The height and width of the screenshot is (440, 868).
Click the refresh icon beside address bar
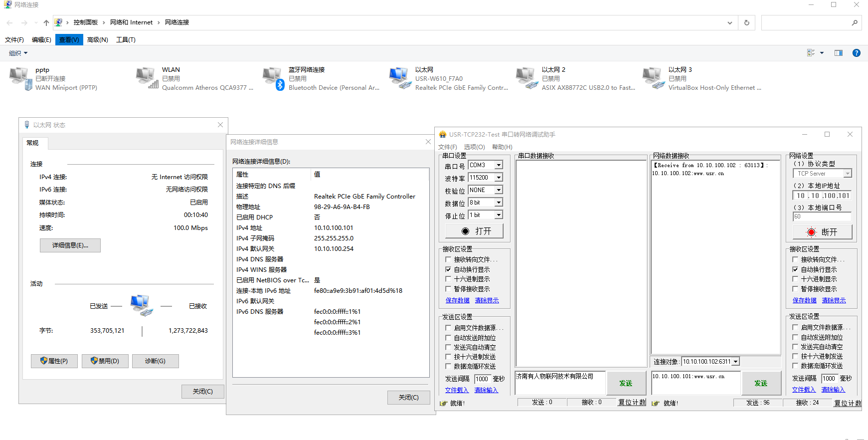click(746, 22)
